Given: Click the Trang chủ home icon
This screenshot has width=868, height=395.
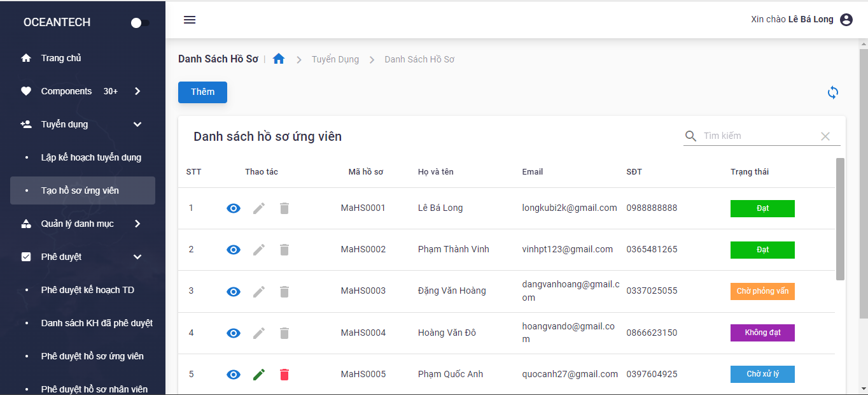Looking at the screenshot, I should tap(26, 58).
